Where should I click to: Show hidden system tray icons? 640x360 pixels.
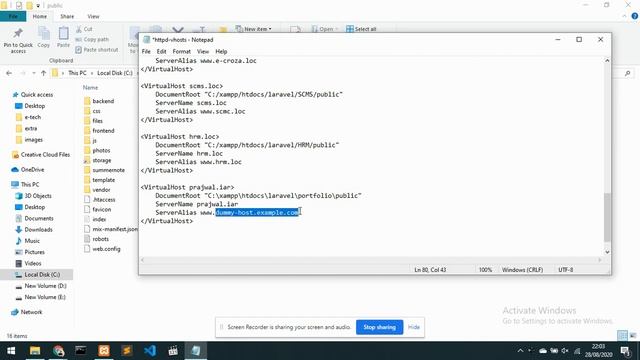click(520, 351)
